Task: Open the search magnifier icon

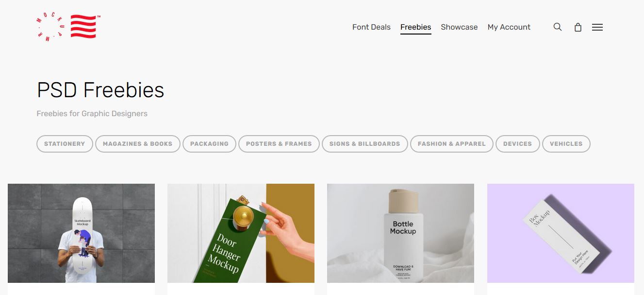Action: point(558,27)
